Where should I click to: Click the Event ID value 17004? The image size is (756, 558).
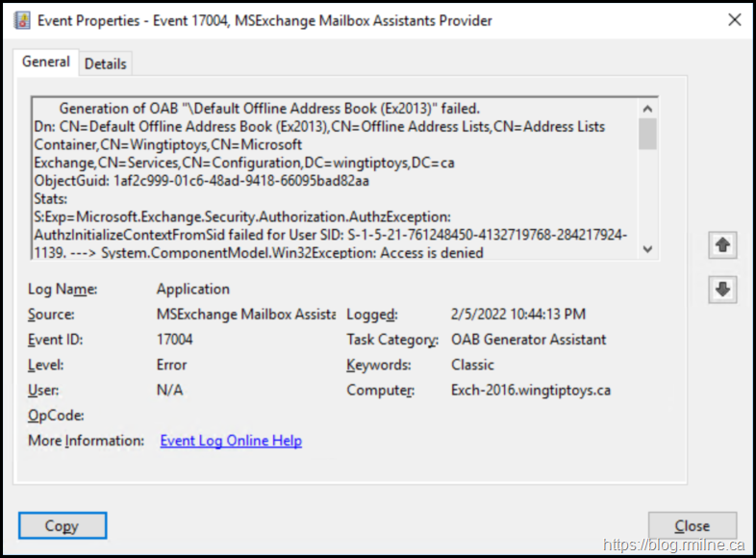[x=175, y=340]
